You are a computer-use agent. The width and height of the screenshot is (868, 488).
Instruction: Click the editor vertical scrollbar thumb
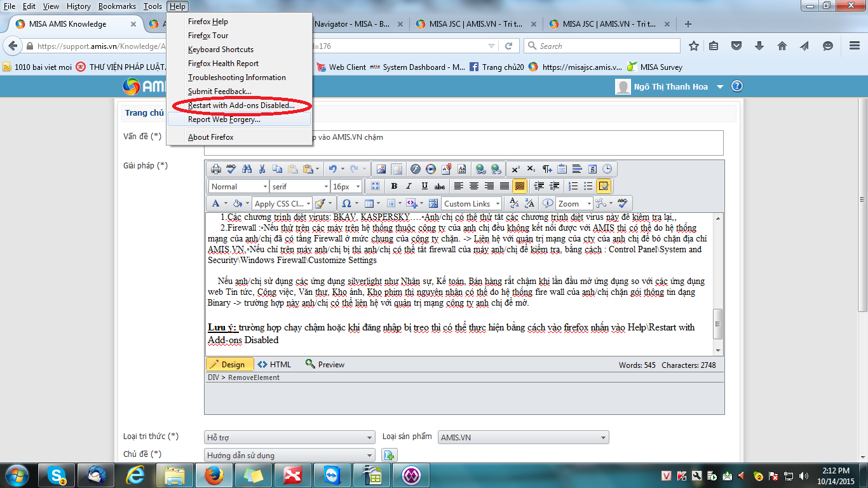pyautogui.click(x=718, y=323)
